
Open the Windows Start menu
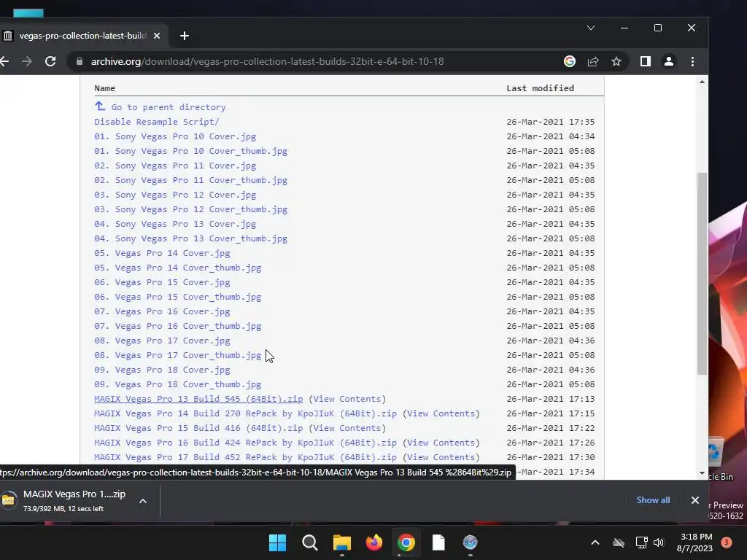(x=277, y=542)
